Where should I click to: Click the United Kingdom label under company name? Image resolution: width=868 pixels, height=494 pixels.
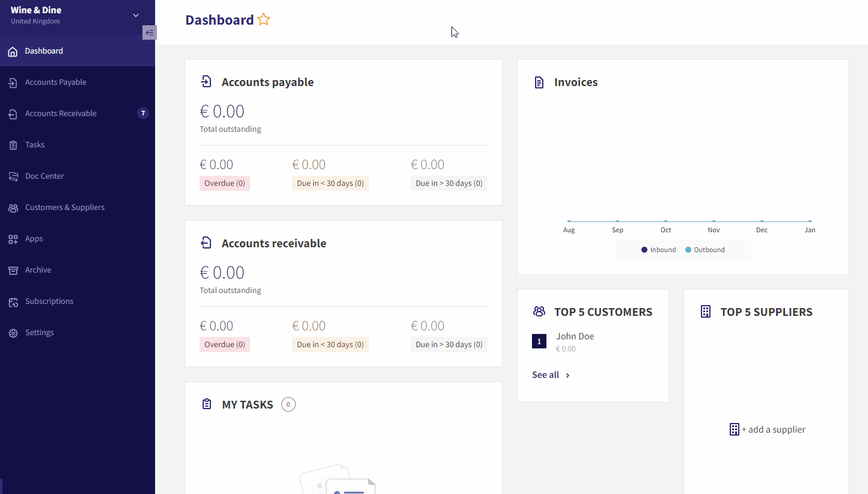pyautogui.click(x=35, y=22)
